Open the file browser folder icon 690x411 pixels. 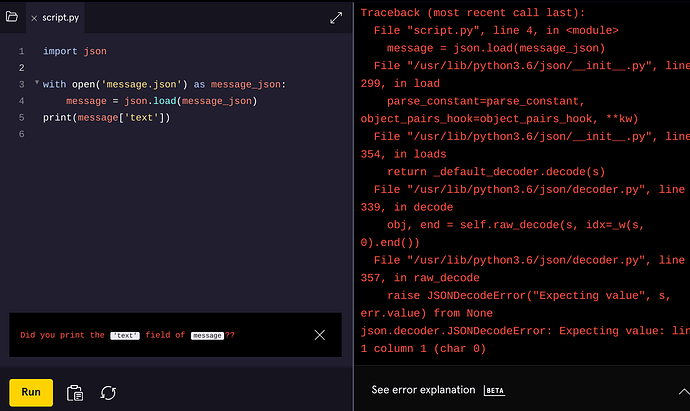(12, 17)
